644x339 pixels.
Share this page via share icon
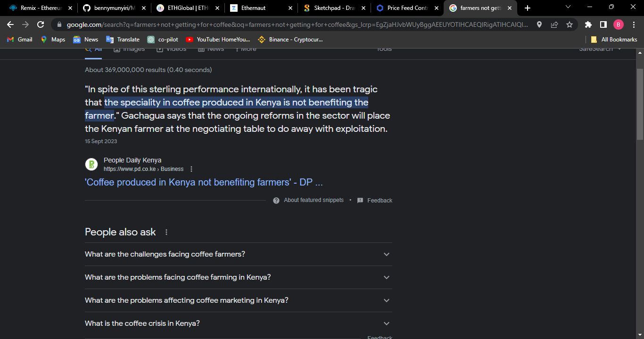tap(554, 24)
